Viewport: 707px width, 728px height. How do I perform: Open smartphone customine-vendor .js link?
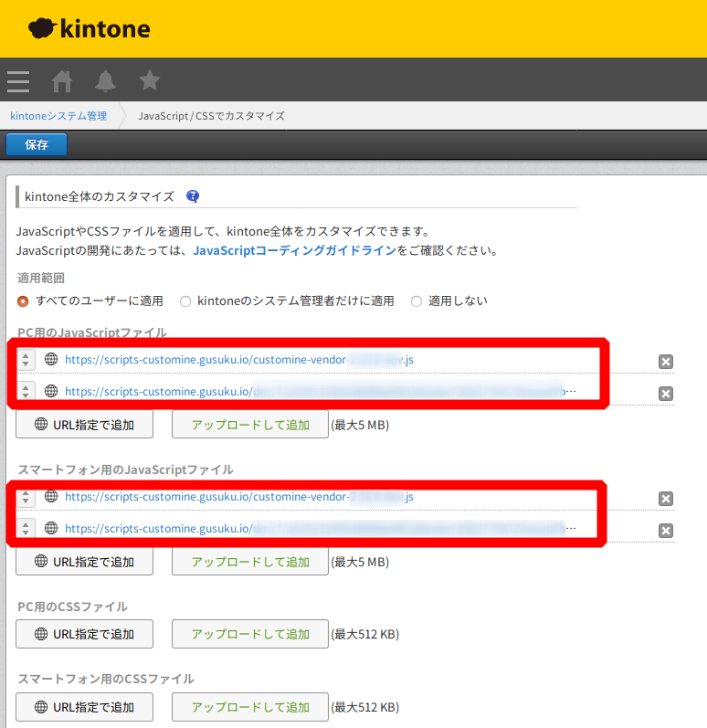click(x=239, y=497)
